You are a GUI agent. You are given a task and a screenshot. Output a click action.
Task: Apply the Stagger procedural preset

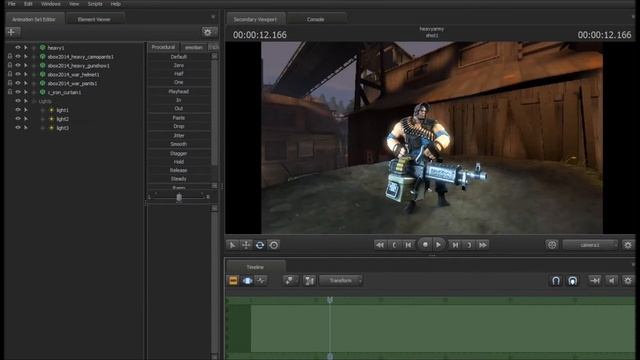tap(179, 153)
